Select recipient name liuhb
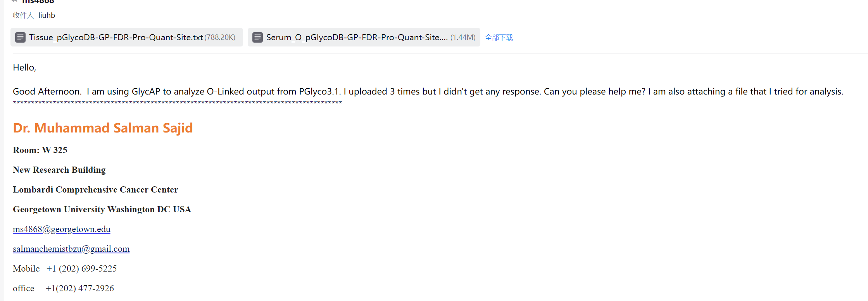Viewport: 868px width, 301px height. pyautogui.click(x=47, y=15)
